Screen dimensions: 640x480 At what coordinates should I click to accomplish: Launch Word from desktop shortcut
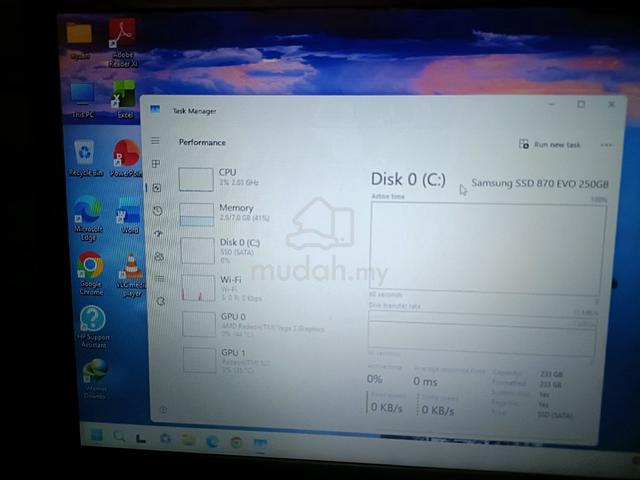(129, 216)
